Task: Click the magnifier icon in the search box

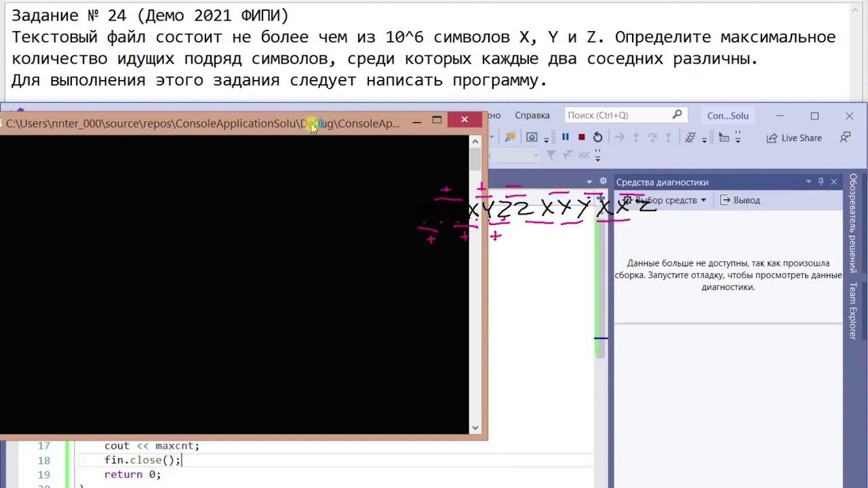Action: (x=677, y=115)
